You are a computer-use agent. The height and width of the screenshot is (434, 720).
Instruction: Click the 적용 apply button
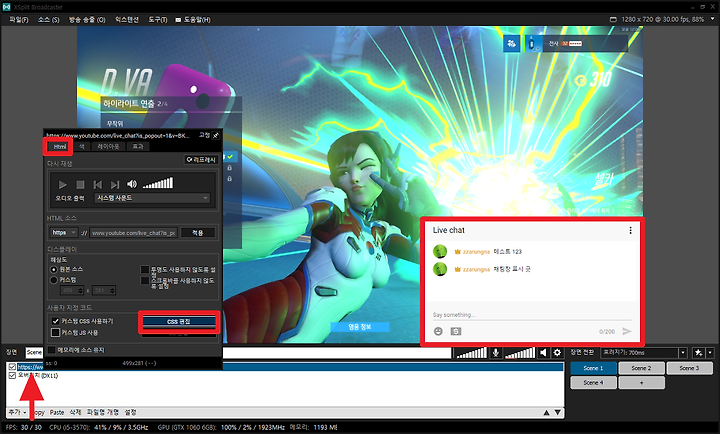click(x=197, y=233)
